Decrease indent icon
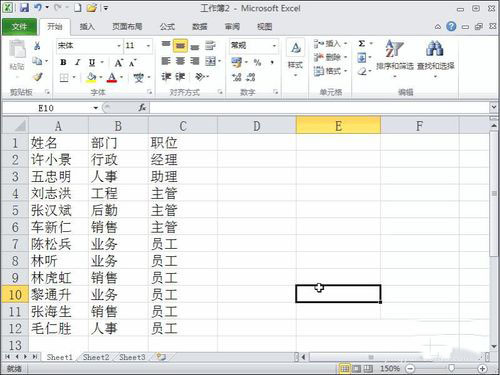Image resolution: width=500 pixels, height=375 pixels. (166, 77)
